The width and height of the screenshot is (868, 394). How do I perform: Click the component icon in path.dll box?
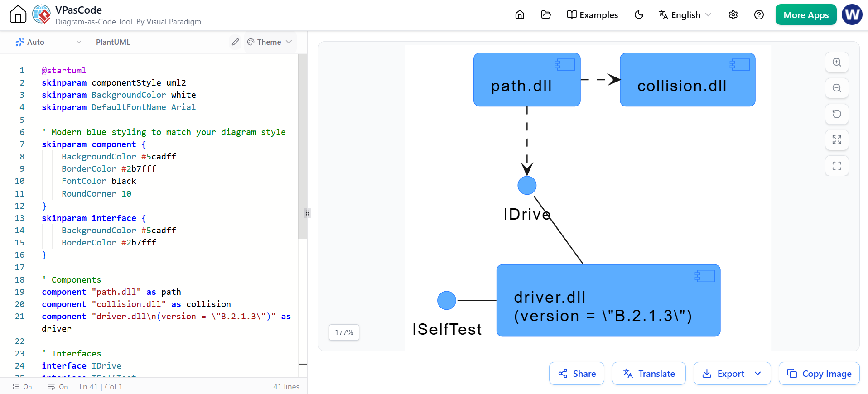click(x=565, y=65)
